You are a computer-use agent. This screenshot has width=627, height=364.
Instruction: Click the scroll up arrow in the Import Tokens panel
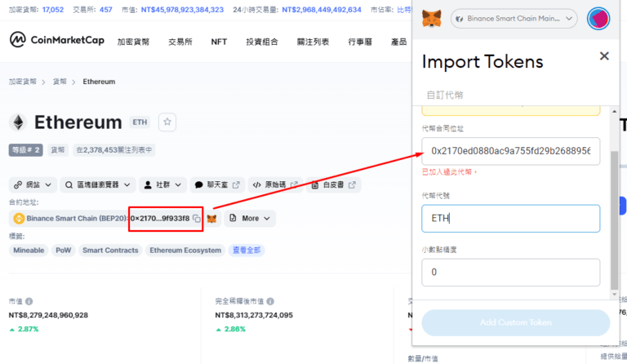click(615, 111)
